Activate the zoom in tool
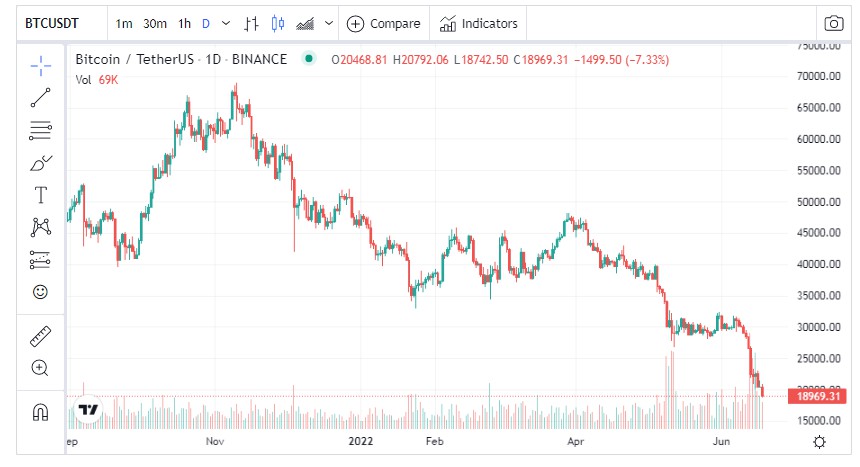 [40, 368]
